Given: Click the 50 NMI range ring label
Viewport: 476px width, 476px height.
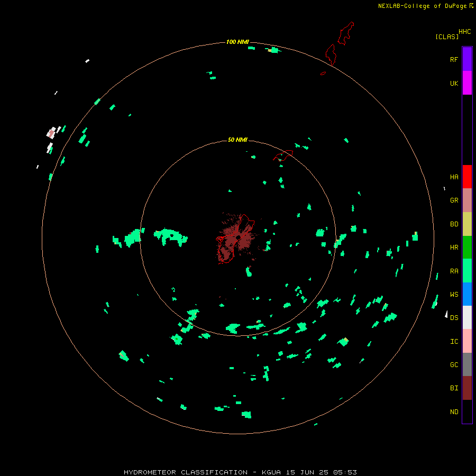Looking at the screenshot, I should click(x=237, y=140).
